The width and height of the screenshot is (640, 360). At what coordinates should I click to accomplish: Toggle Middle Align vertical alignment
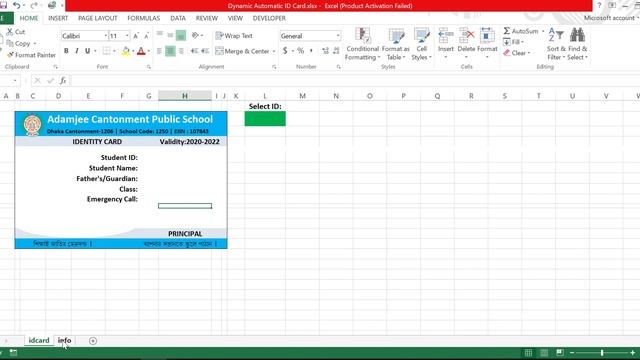pyautogui.click(x=170, y=36)
